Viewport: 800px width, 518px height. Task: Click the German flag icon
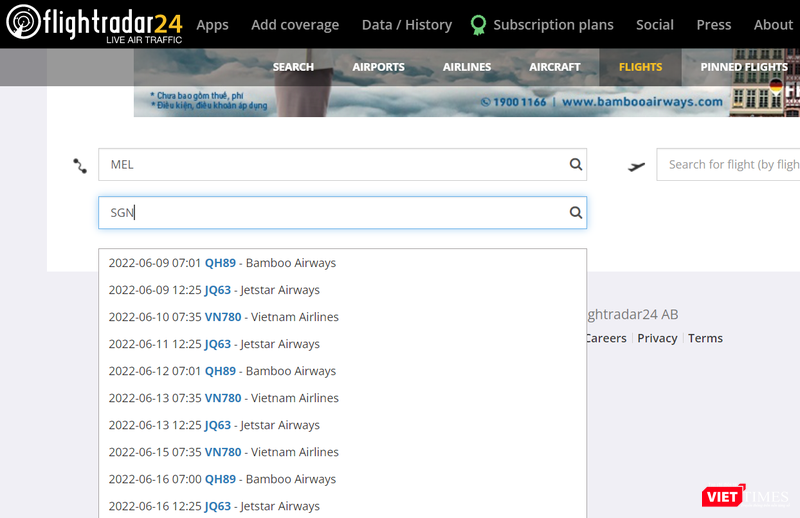coord(775,86)
